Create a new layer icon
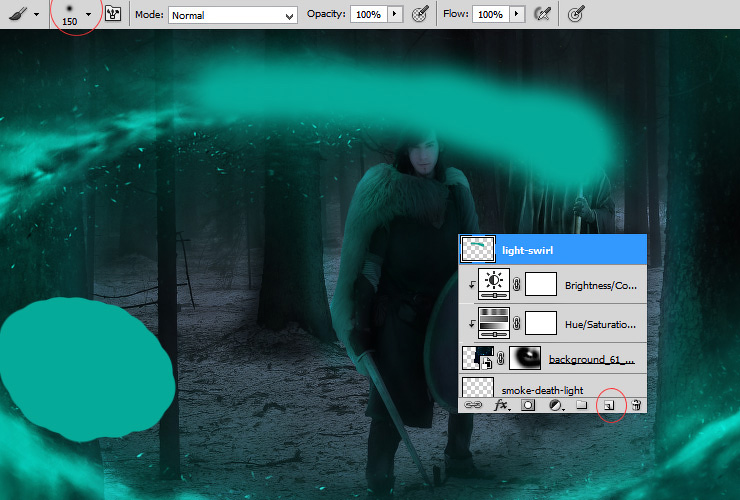The image size is (740, 500). [609, 405]
